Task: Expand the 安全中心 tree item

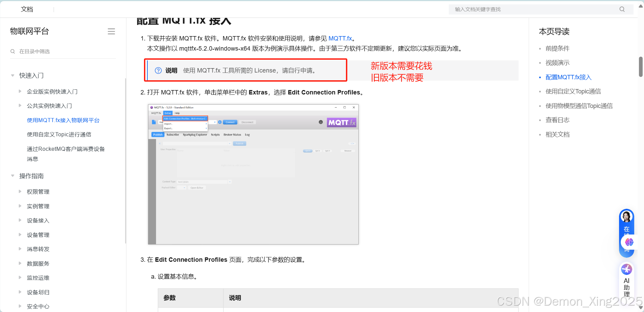Action: (20, 306)
